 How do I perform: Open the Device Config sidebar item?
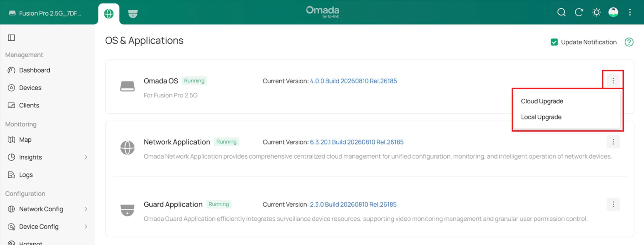39,227
